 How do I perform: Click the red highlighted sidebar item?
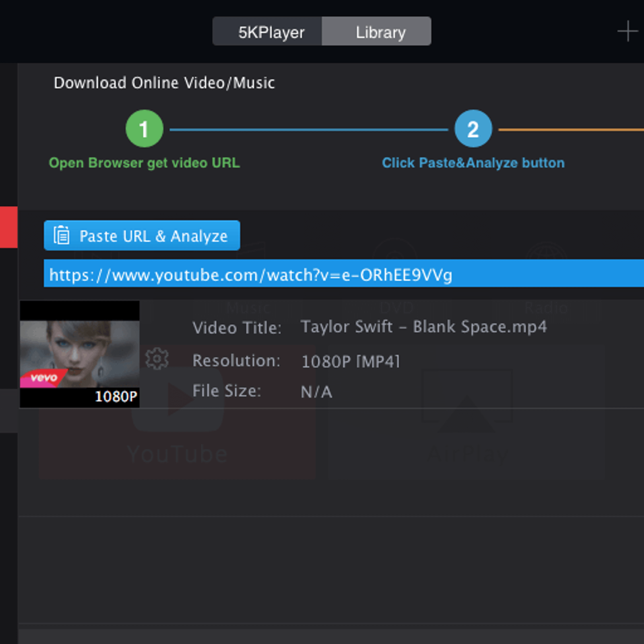(x=8, y=227)
